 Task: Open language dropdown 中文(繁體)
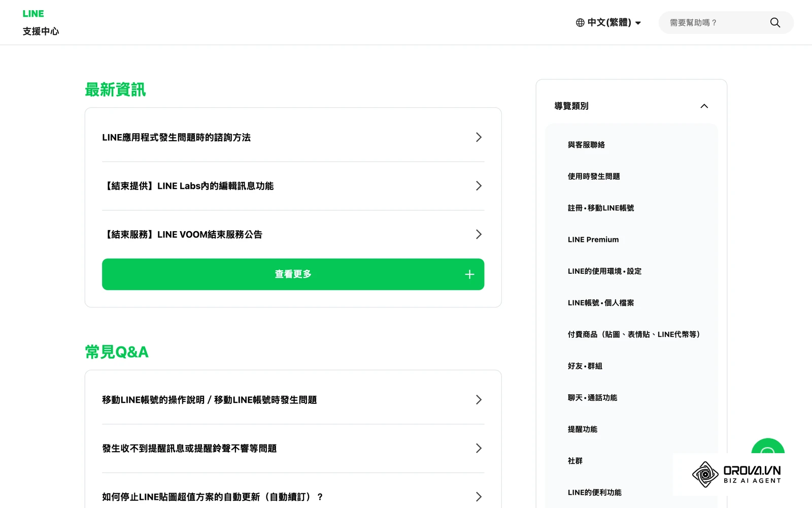[608, 22]
